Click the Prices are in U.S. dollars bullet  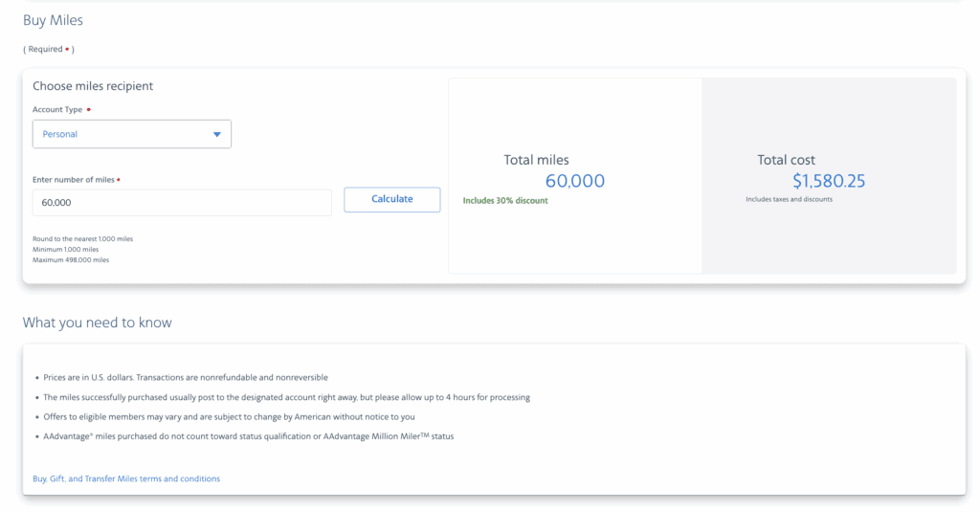tap(186, 377)
